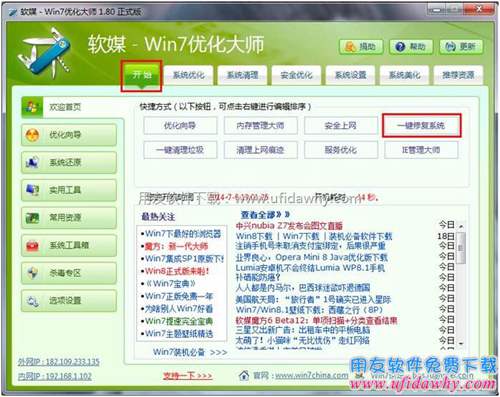Open the IE管理大师 shortcut

pyautogui.click(x=421, y=150)
